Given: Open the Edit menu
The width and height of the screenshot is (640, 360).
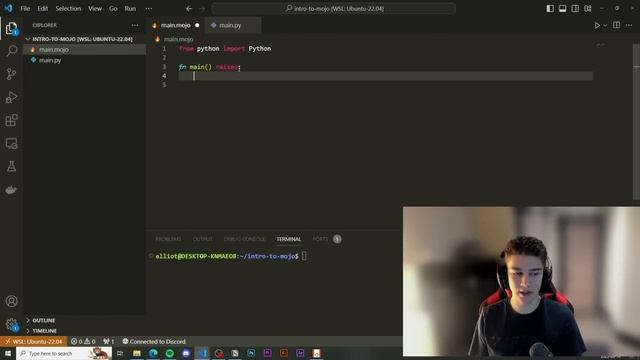Looking at the screenshot, I should (42, 9).
